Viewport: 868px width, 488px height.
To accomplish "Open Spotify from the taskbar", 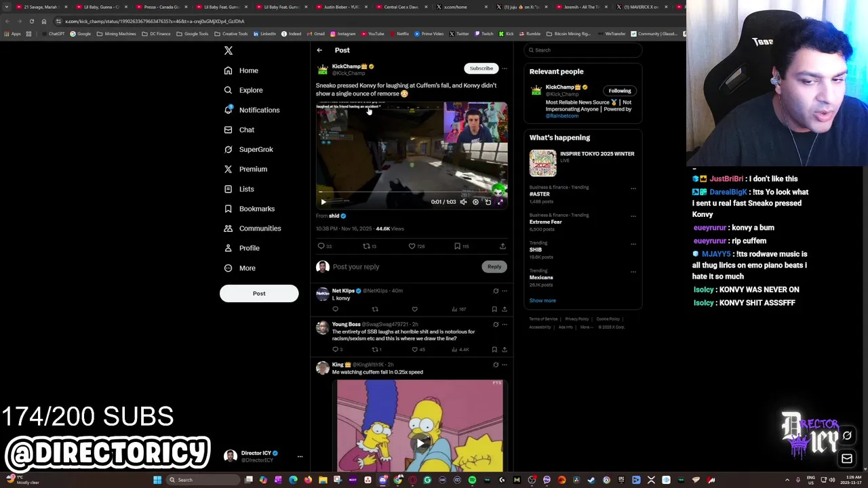I will [472, 480].
